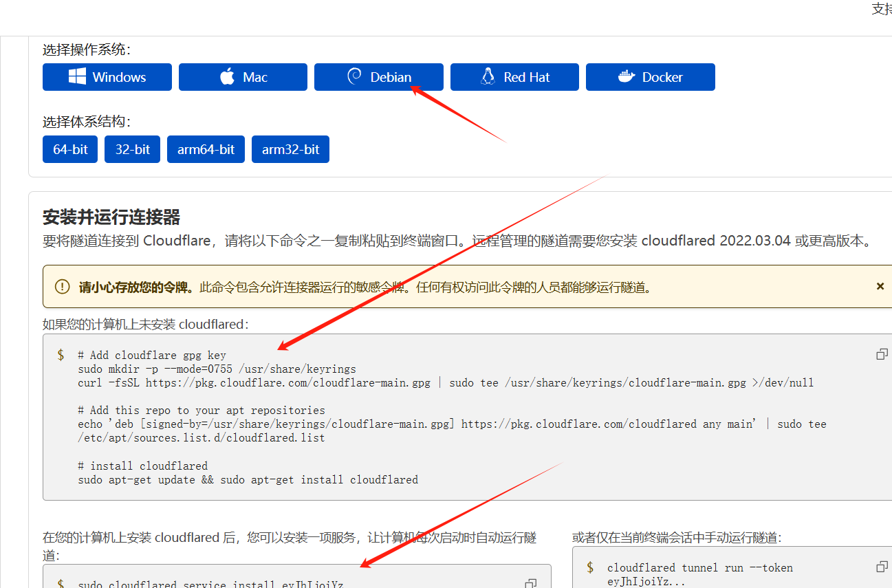The image size is (892, 588).
Task: Click the '选择操作系统' label
Action: (x=87, y=50)
